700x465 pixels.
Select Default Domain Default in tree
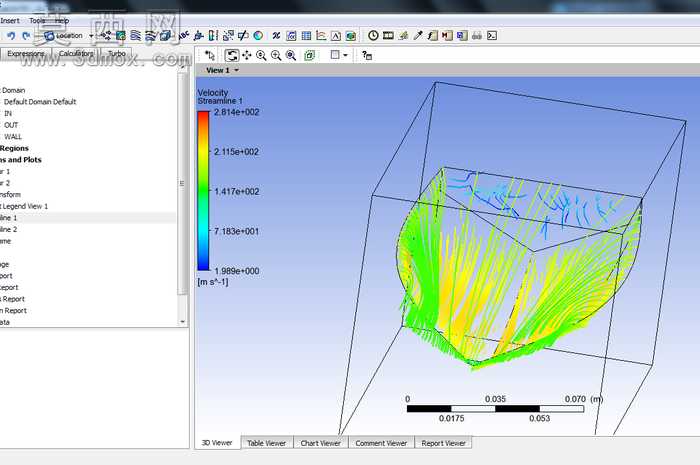pyautogui.click(x=40, y=102)
